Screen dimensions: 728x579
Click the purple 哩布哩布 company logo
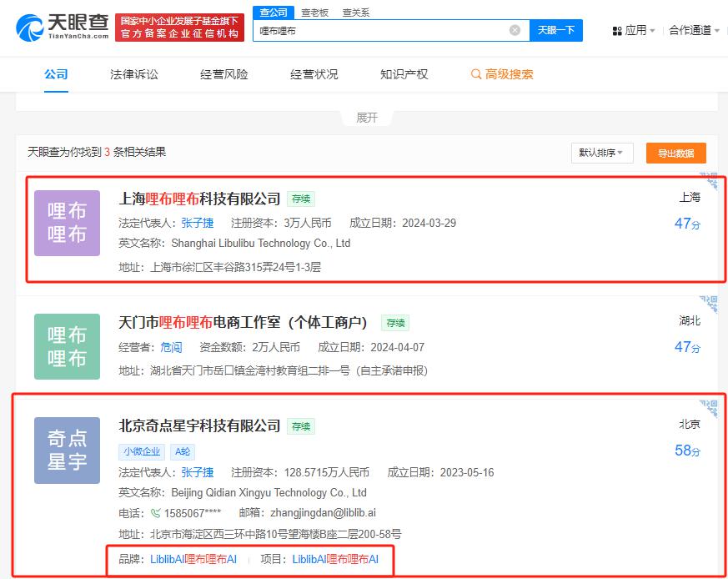(x=67, y=223)
